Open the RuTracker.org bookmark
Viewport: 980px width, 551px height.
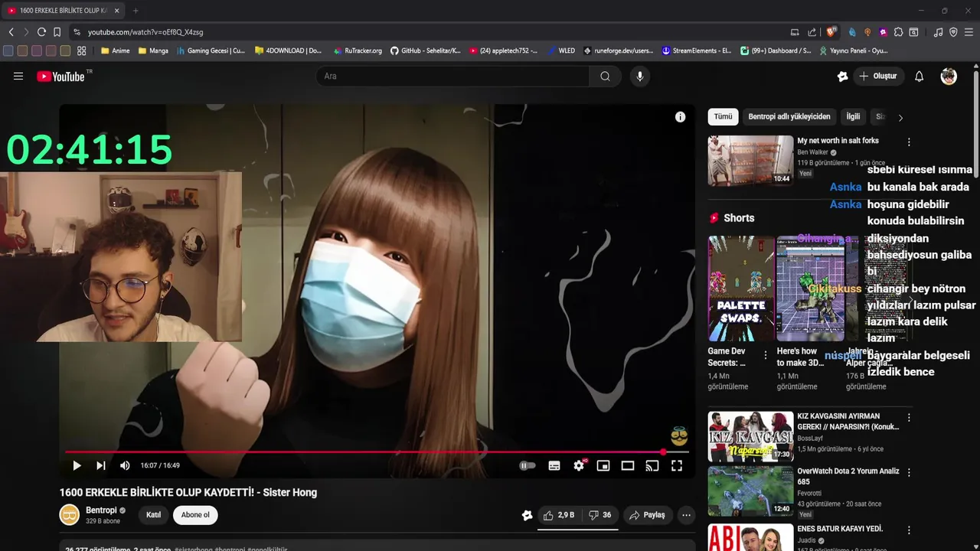click(358, 51)
